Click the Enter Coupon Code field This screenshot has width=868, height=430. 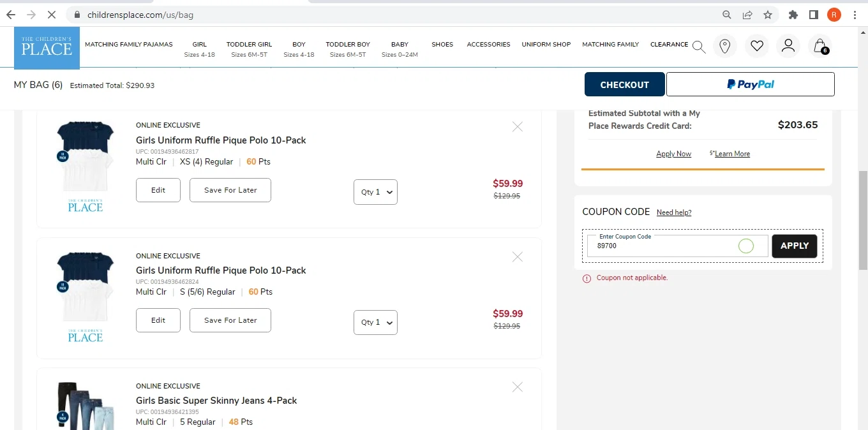click(664, 246)
